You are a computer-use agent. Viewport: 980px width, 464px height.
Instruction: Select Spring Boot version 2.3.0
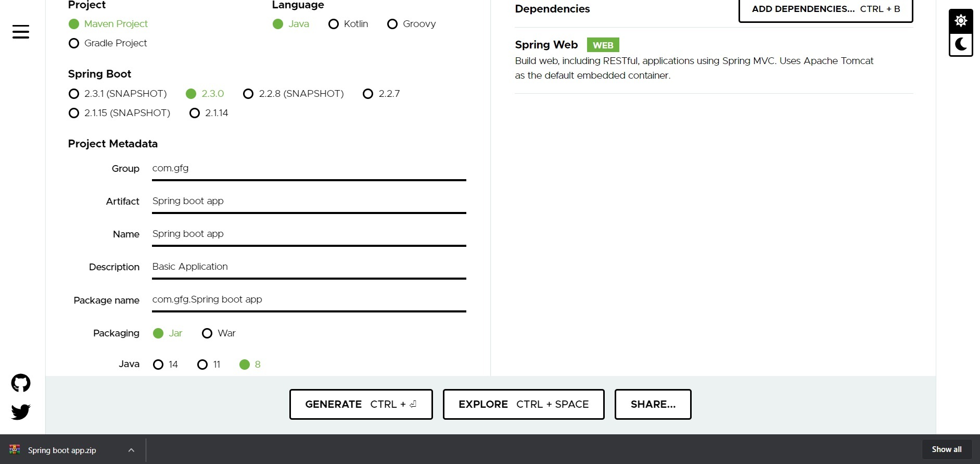tap(205, 94)
